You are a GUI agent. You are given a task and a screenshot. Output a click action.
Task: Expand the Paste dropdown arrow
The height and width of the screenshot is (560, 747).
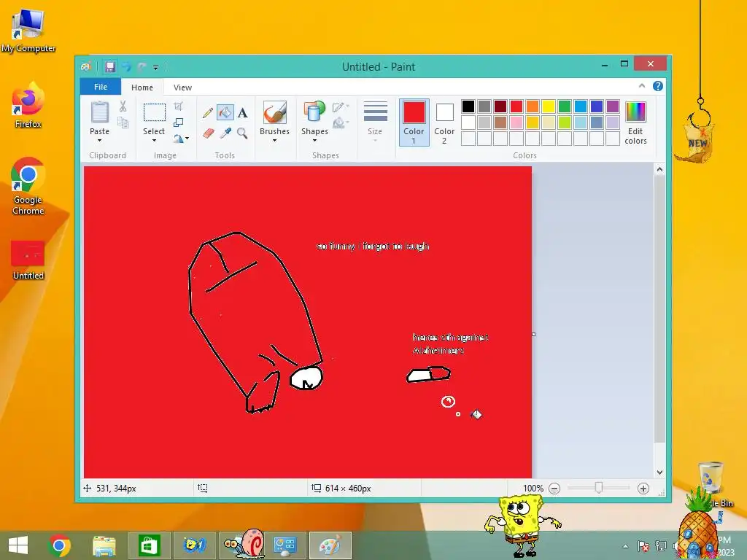(x=99, y=141)
